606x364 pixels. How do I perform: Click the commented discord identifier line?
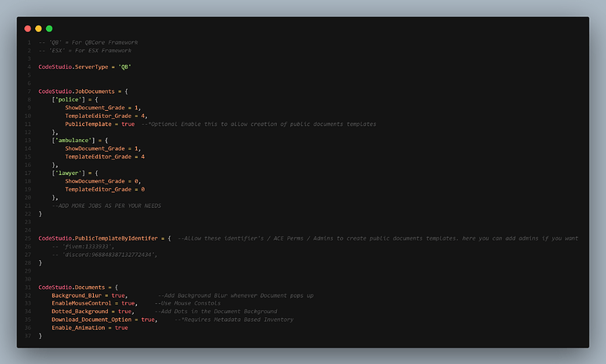coord(103,255)
